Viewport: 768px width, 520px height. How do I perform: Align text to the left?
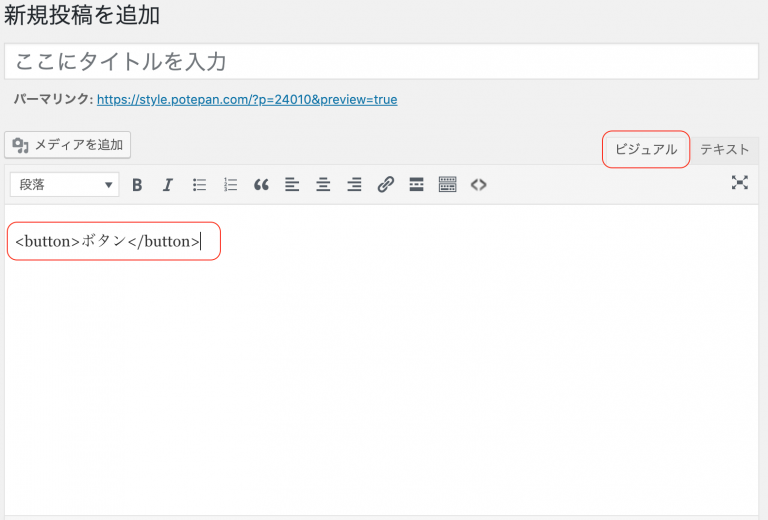click(x=292, y=185)
